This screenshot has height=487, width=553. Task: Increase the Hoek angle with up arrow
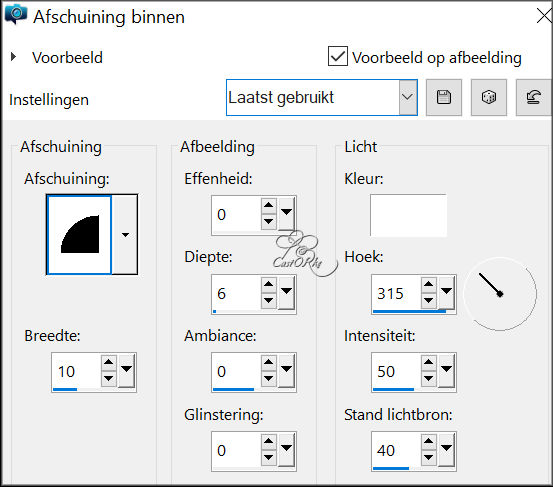(x=429, y=284)
